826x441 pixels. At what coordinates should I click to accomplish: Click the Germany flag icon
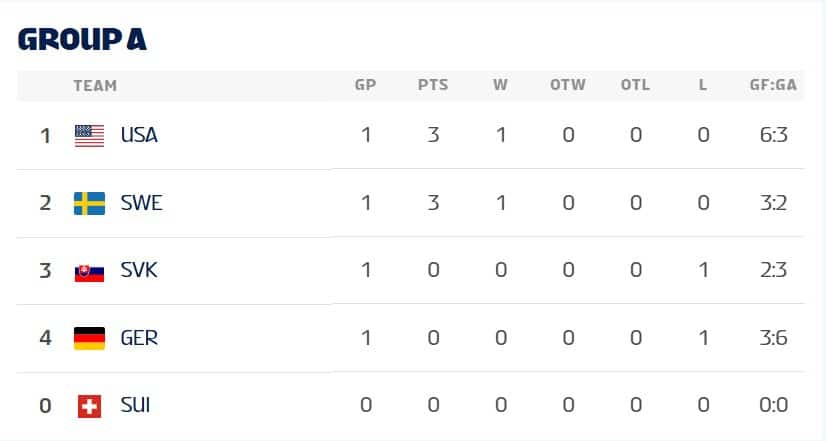(x=89, y=338)
